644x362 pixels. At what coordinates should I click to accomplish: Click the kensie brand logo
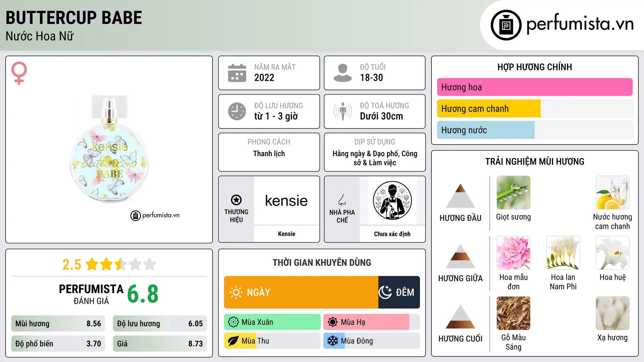tap(286, 200)
